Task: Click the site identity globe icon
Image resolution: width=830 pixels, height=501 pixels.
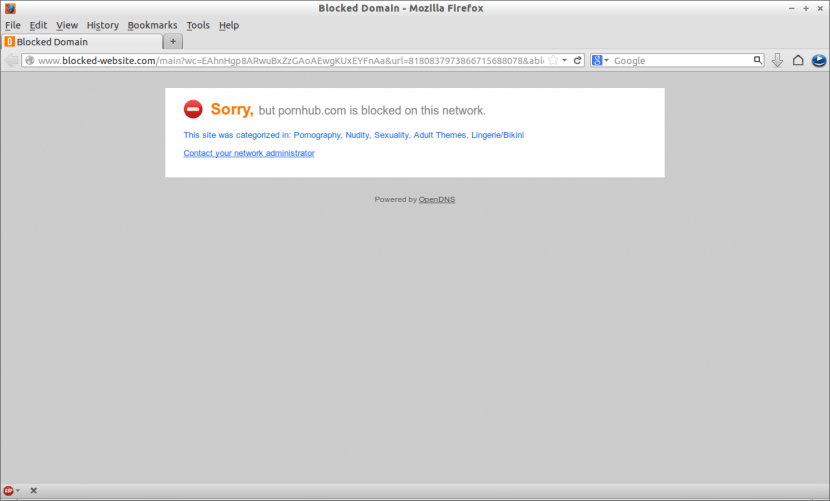Action: (x=30, y=60)
